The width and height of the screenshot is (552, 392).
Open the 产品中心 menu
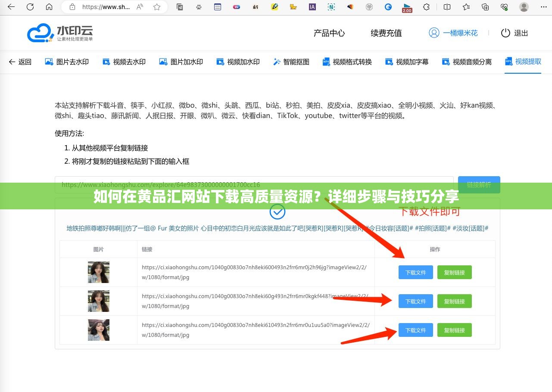329,33
